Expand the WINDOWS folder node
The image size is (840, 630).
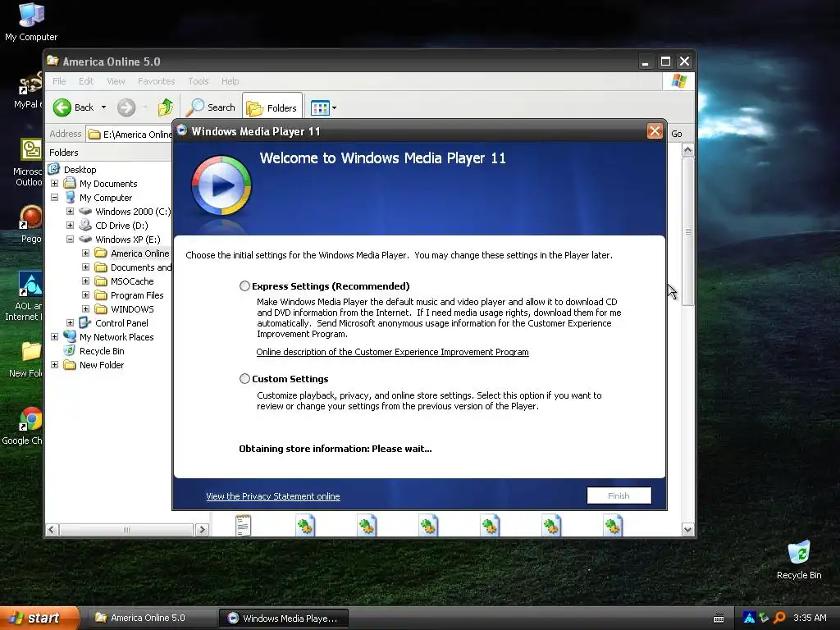pyautogui.click(x=85, y=308)
